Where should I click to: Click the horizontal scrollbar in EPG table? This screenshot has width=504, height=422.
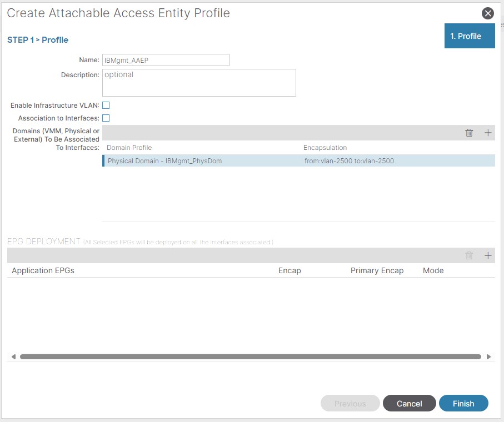point(250,357)
